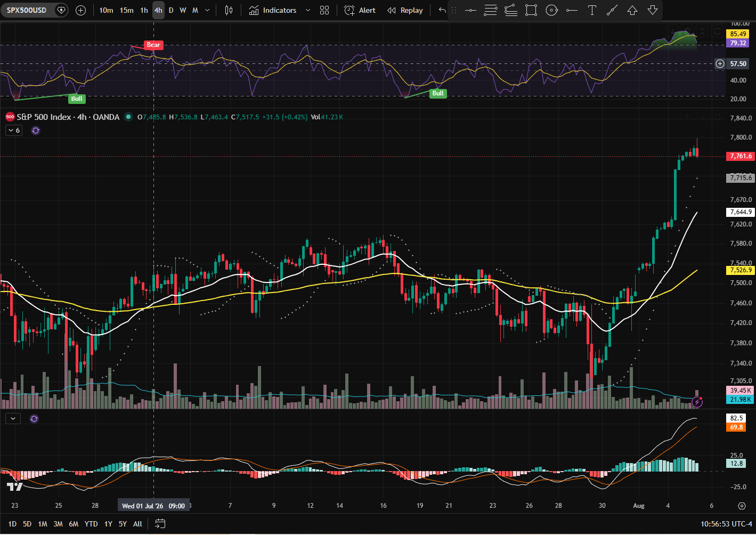
Task: Toggle the purple sync icon beside 6
Action: [x=36, y=131]
